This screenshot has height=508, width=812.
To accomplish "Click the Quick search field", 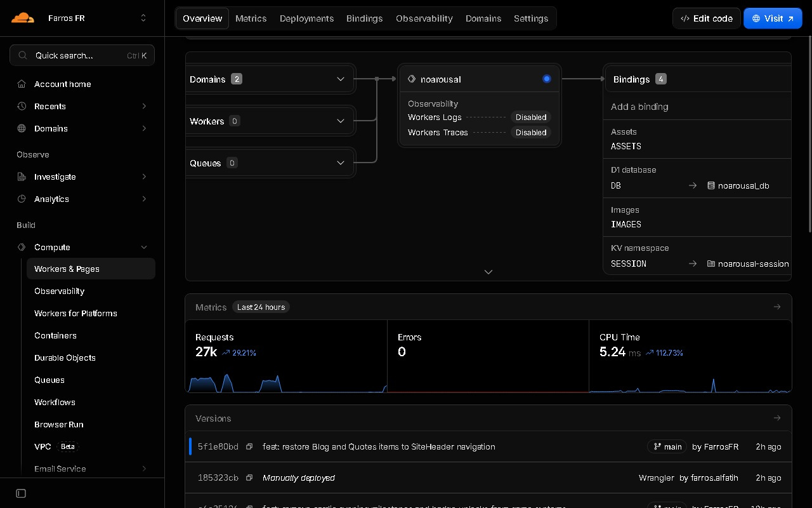I will coord(82,55).
